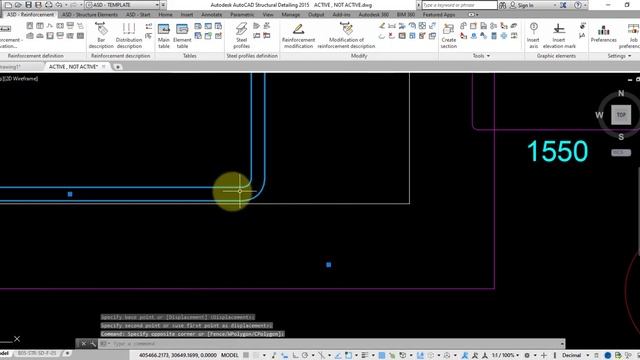Open the Annotate ribbon tab
640x360 pixels.
tap(211, 14)
